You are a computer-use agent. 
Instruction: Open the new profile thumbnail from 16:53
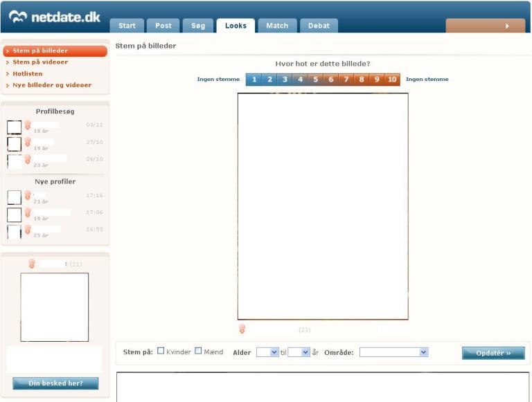tap(15, 232)
